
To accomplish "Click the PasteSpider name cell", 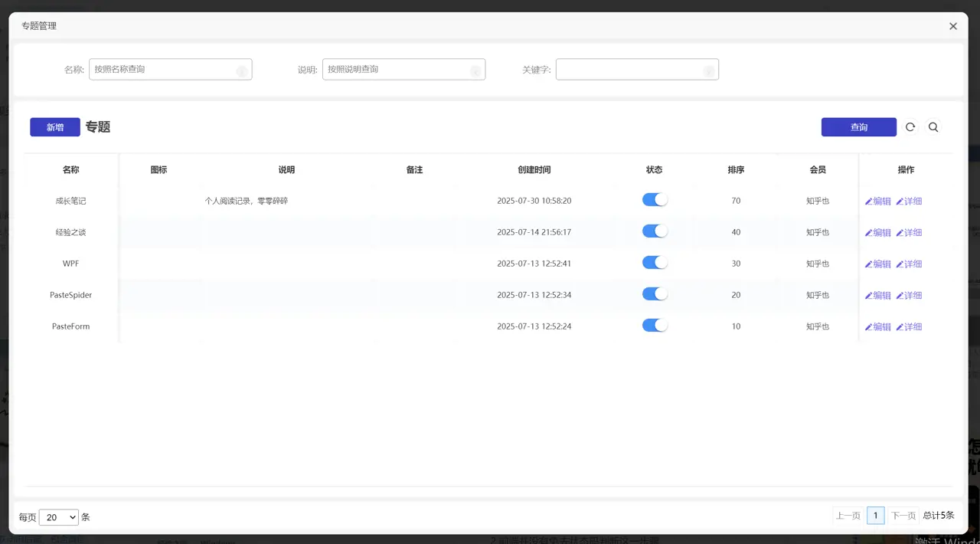I will coord(70,295).
